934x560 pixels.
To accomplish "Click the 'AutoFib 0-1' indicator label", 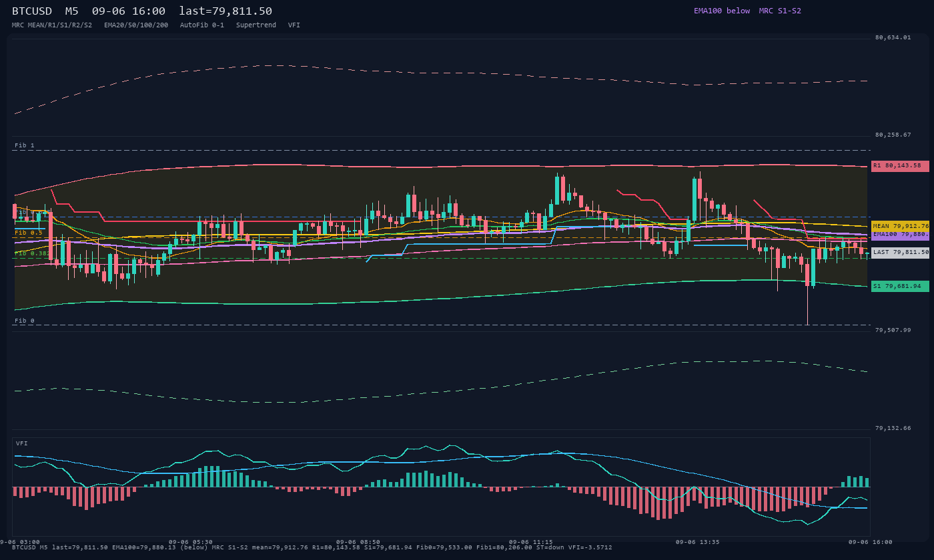I will (202, 25).
